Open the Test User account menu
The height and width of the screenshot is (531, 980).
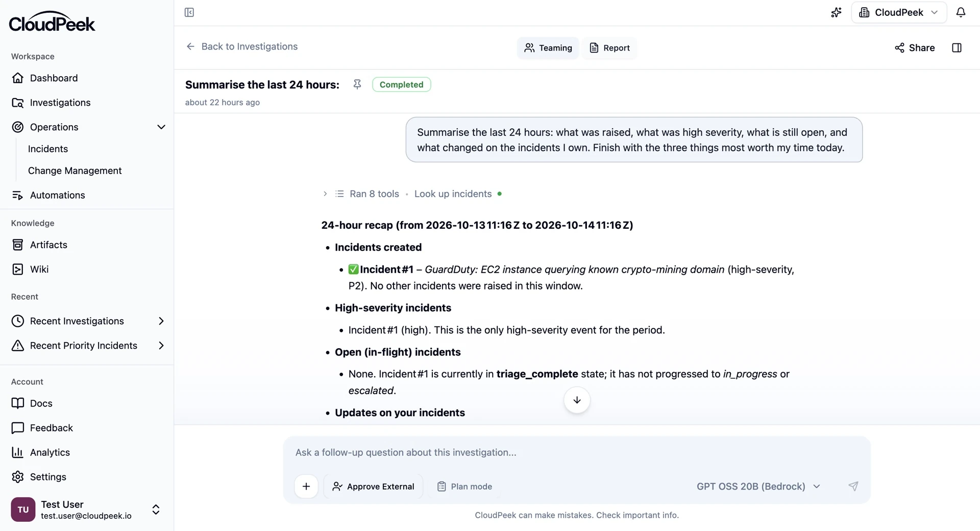point(87,510)
